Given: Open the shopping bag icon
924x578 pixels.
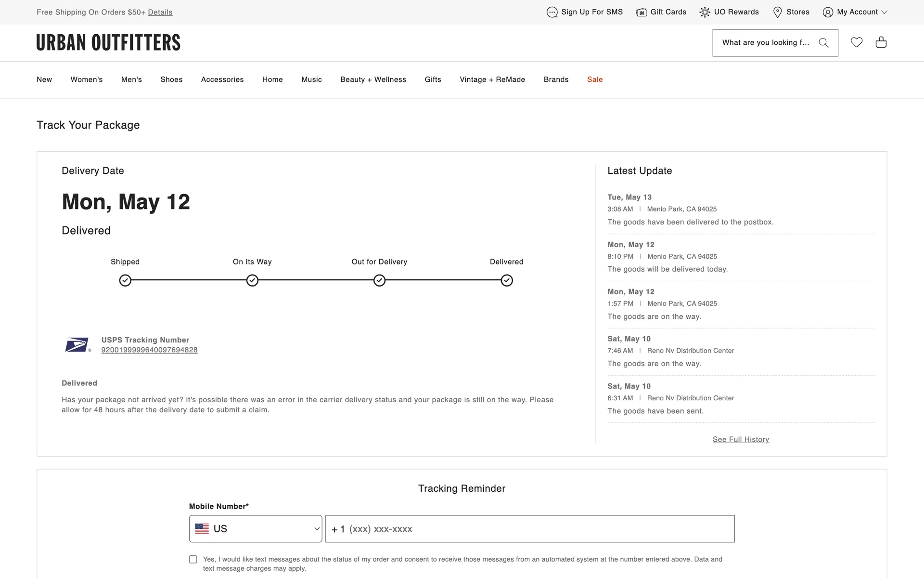Looking at the screenshot, I should 881,42.
